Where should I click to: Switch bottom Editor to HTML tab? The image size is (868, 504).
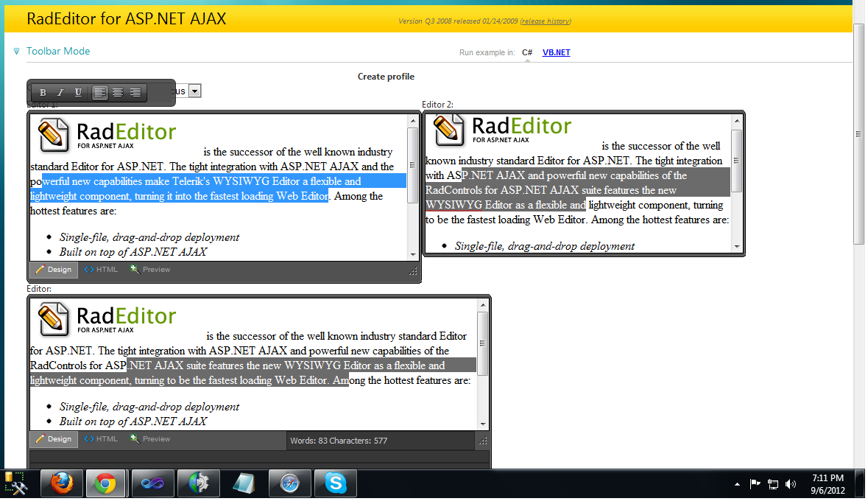coord(101,439)
